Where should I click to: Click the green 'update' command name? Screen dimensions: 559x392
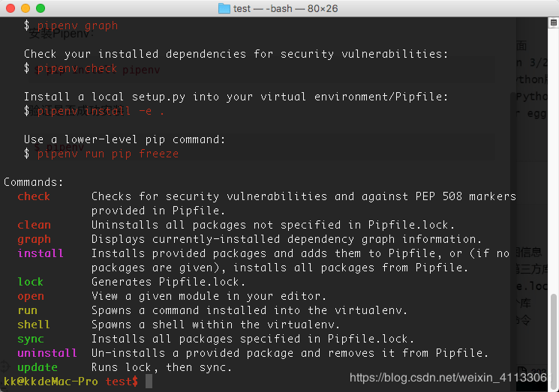(38, 367)
